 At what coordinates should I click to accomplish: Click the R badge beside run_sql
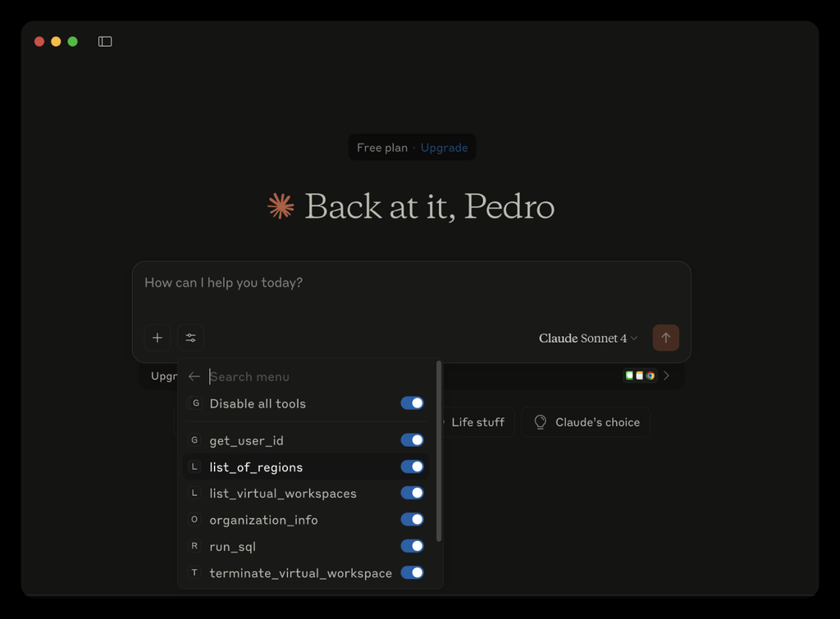[x=194, y=546]
